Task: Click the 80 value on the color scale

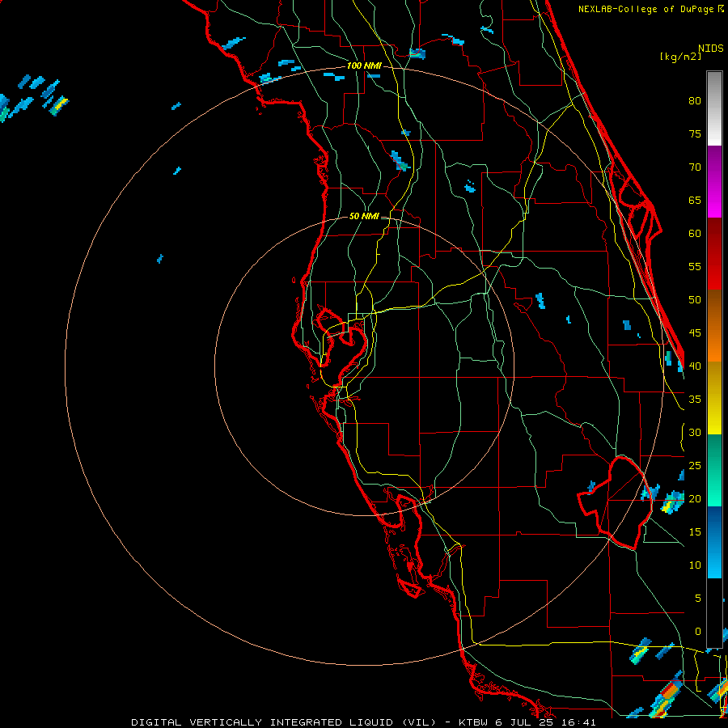Action: 695,101
